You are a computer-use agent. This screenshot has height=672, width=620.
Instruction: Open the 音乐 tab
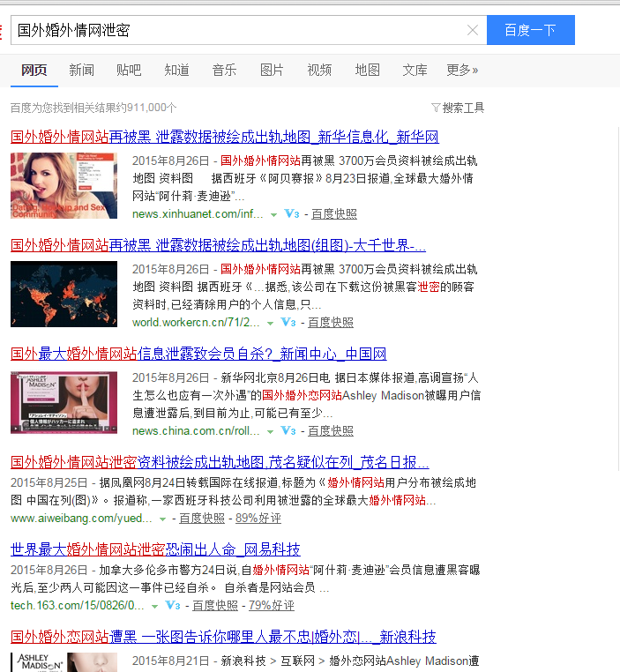pos(224,70)
